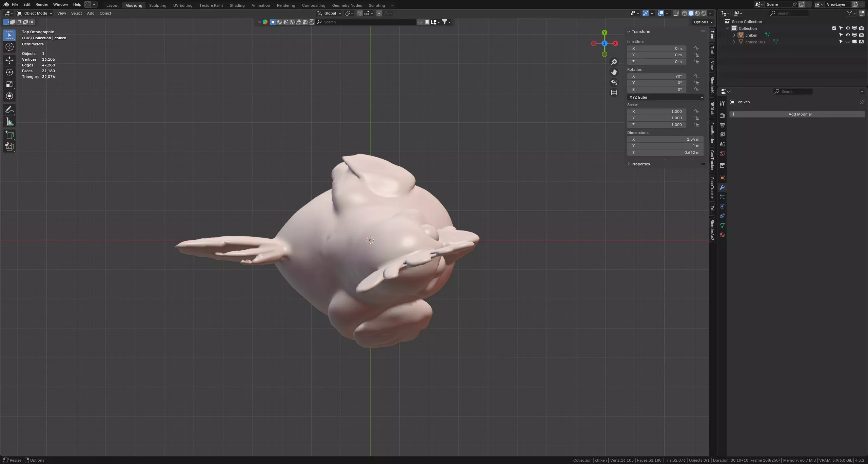Screen dimensions: 868x464
Task: Open the viewport Add menu
Action: (x=91, y=13)
